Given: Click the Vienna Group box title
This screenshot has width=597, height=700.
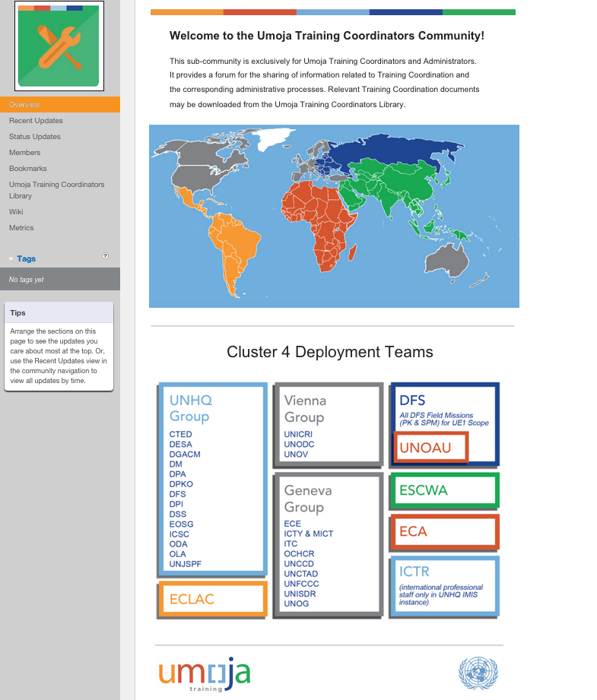Looking at the screenshot, I should [305, 408].
